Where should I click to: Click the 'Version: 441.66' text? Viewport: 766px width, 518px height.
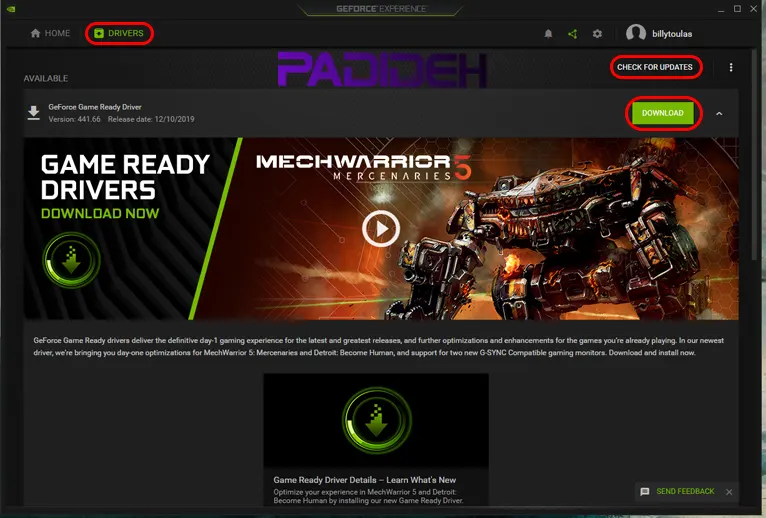(x=74, y=119)
